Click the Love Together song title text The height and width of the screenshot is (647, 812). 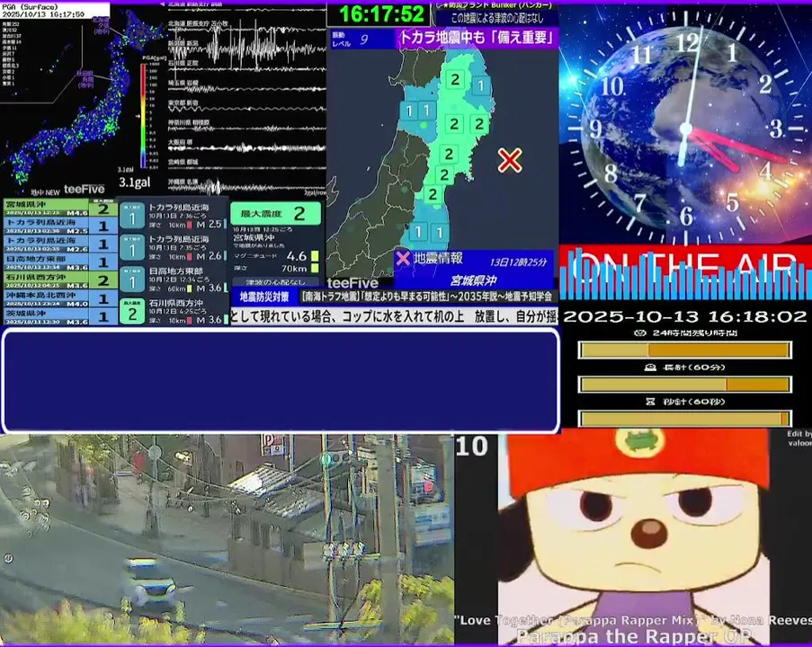click(x=633, y=621)
